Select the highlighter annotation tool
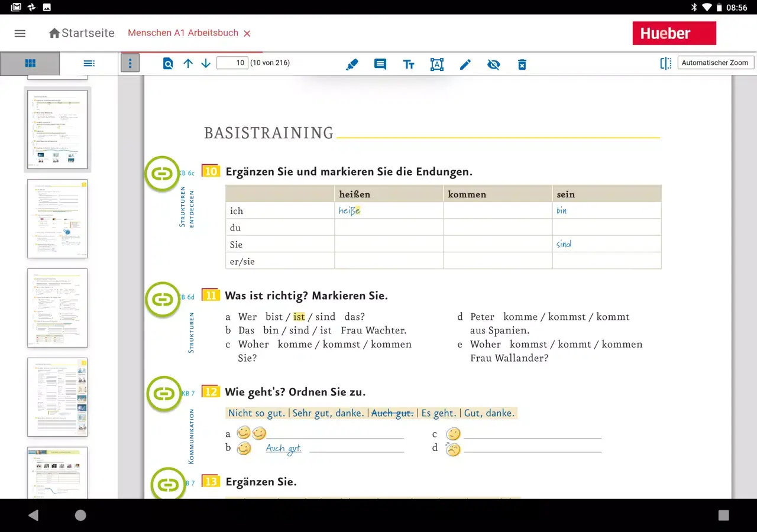Viewport: 757px width, 532px height. point(352,64)
